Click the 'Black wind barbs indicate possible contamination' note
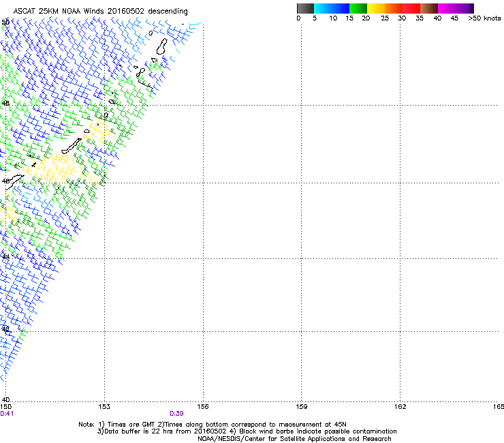This screenshot has width=504, height=443. pyautogui.click(x=317, y=431)
